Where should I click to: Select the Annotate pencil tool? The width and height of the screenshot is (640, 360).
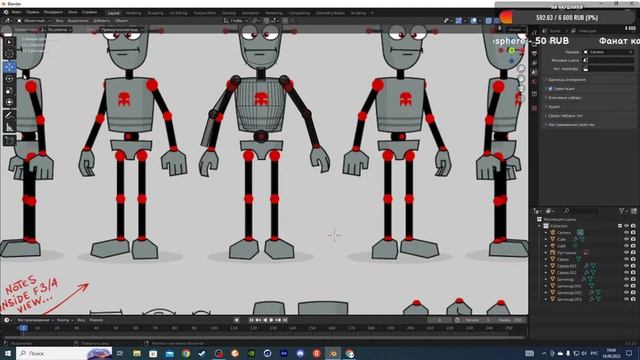(9, 116)
